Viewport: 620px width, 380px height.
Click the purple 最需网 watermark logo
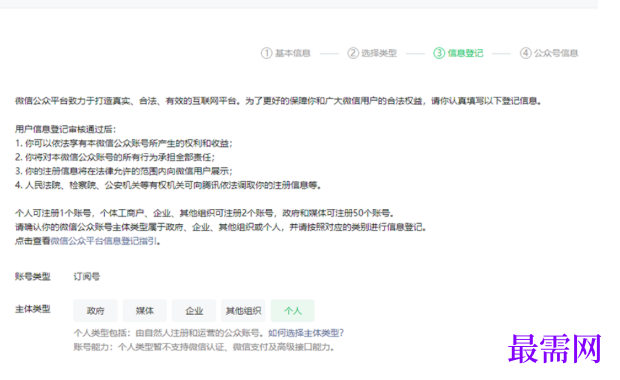pyautogui.click(x=554, y=348)
